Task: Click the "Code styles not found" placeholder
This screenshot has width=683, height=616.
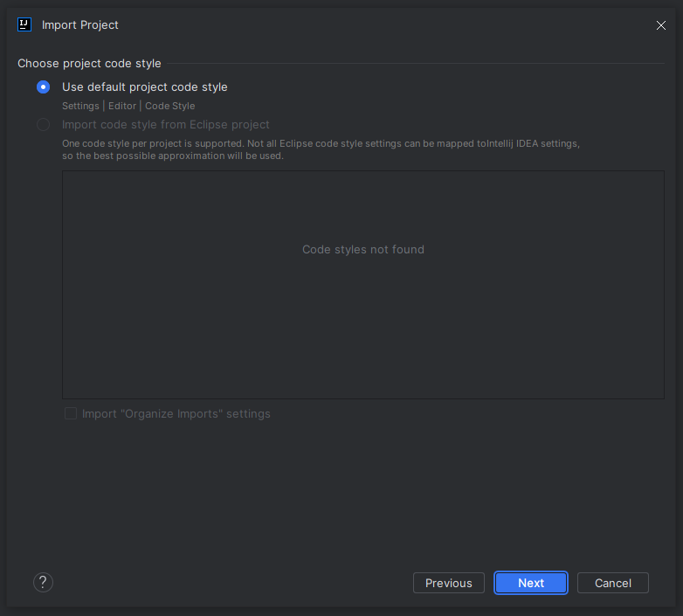Action: click(363, 250)
